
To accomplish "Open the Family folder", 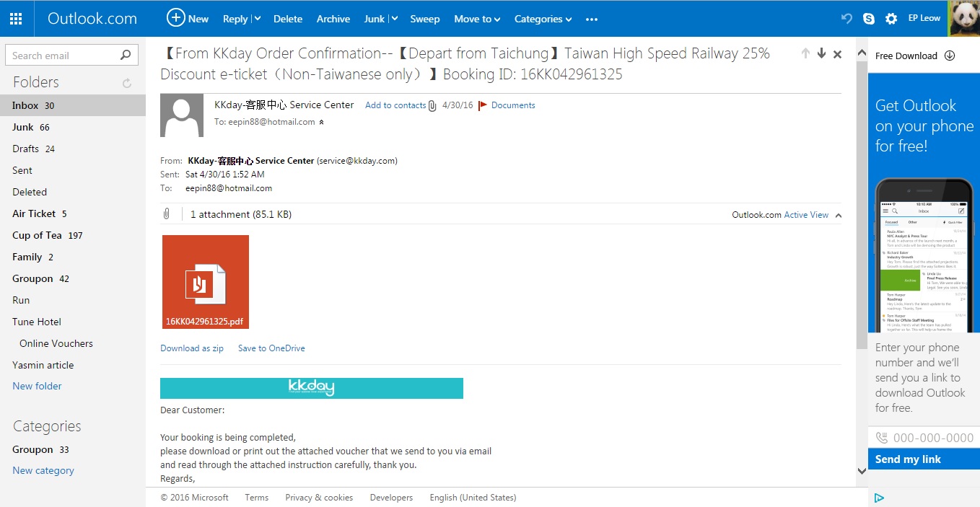I will 72,257.
